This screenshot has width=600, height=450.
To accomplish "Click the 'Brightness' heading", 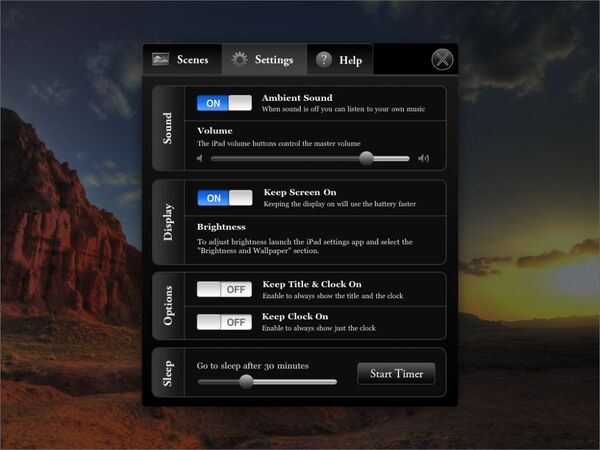I will tap(221, 227).
